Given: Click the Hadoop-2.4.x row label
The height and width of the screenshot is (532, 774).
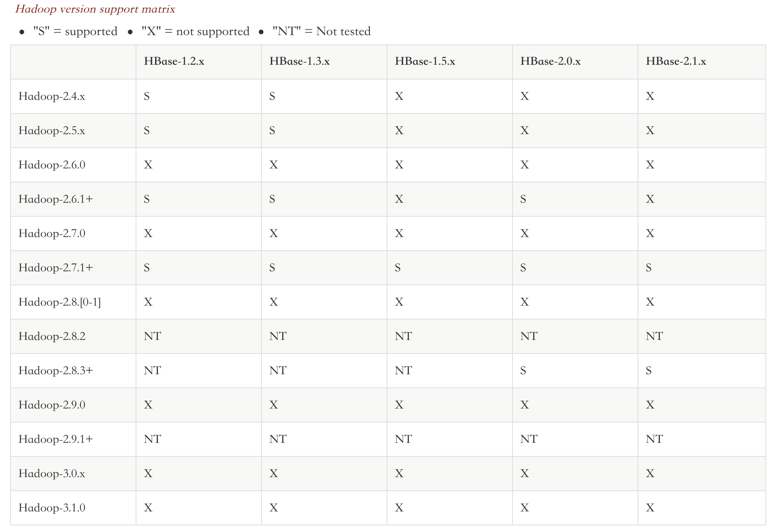Looking at the screenshot, I should pyautogui.click(x=52, y=96).
